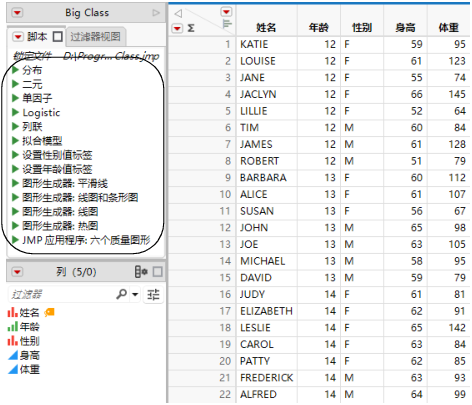Click the gender cell M in TIM row

click(362, 128)
